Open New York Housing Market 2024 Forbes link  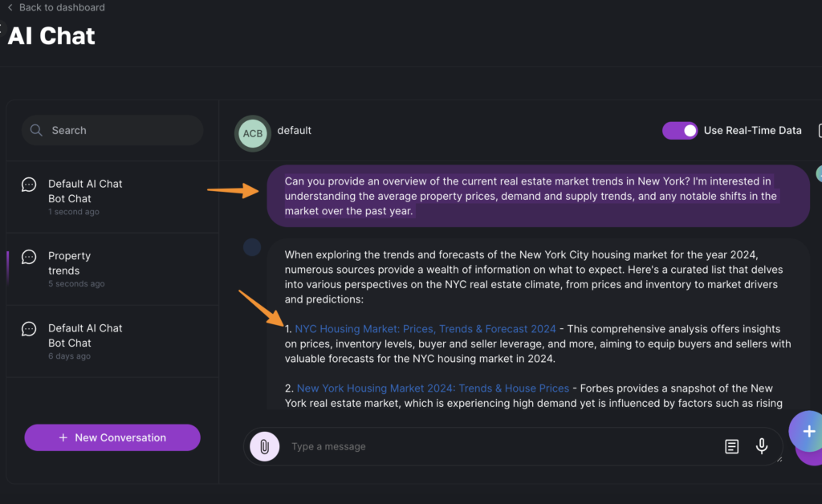click(x=433, y=388)
